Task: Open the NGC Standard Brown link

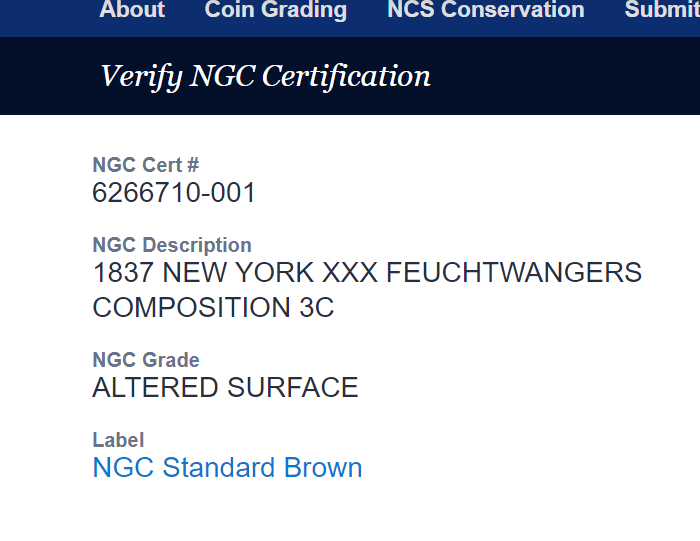Action: [x=227, y=468]
